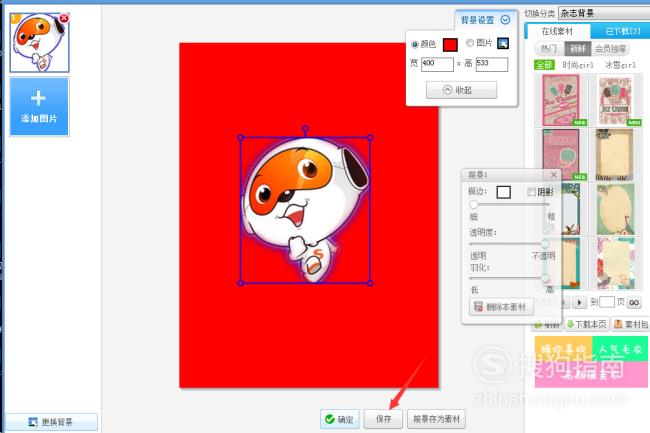Select the 新鲜 fresh filter
650x433 pixels.
[577, 49]
